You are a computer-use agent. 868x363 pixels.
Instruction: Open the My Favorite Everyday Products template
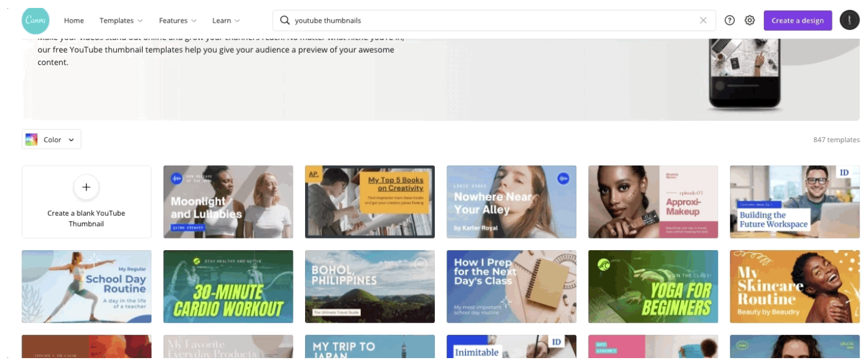pos(228,346)
